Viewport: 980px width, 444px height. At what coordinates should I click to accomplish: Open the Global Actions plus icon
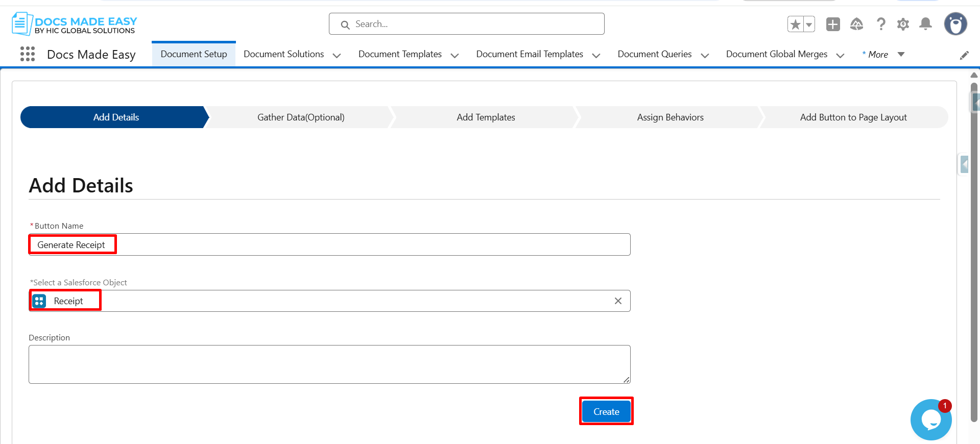[x=833, y=24]
